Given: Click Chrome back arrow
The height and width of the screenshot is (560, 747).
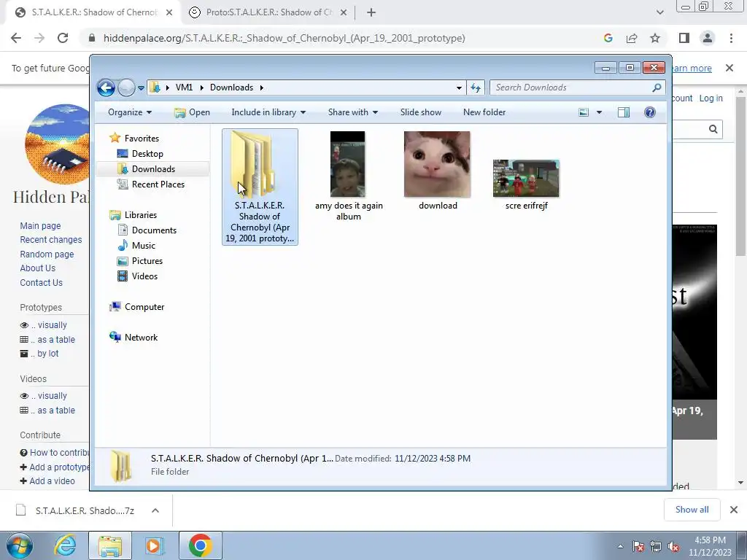Looking at the screenshot, I should [16, 38].
